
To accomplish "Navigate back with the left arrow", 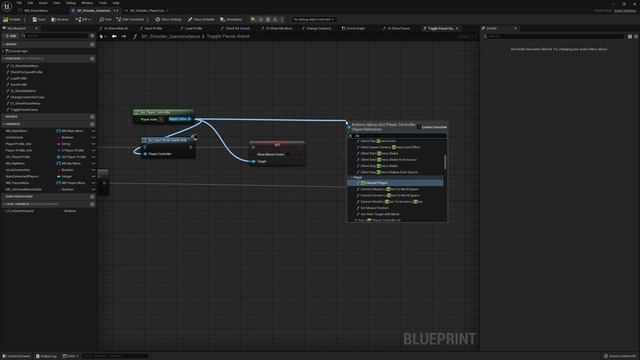I will click(x=114, y=36).
